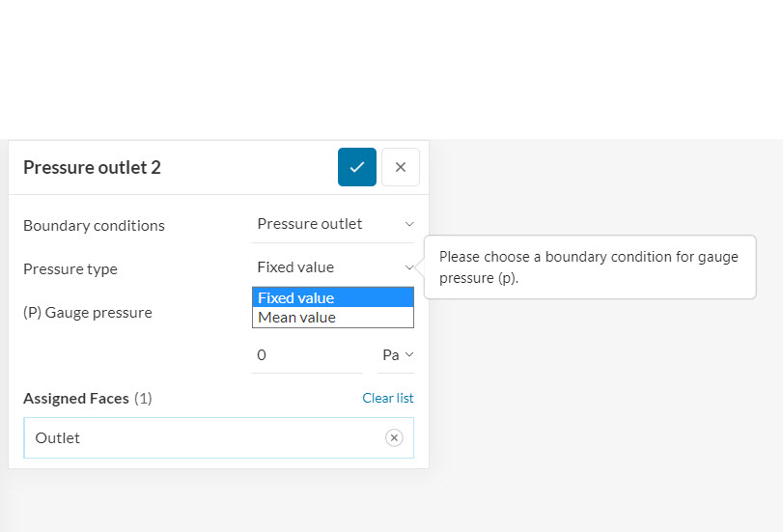Viewport: 783px width, 532px height.
Task: Click the Pressure outlet 2 title
Action: (x=92, y=168)
